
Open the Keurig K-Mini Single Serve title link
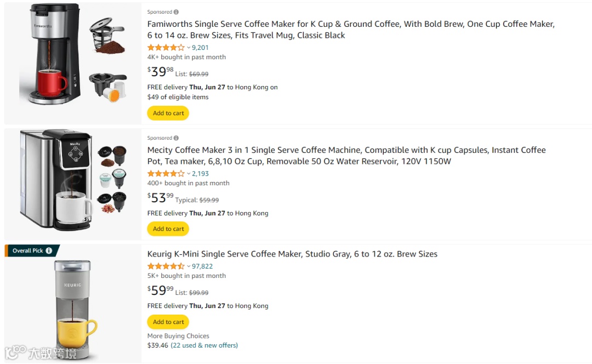pos(292,254)
